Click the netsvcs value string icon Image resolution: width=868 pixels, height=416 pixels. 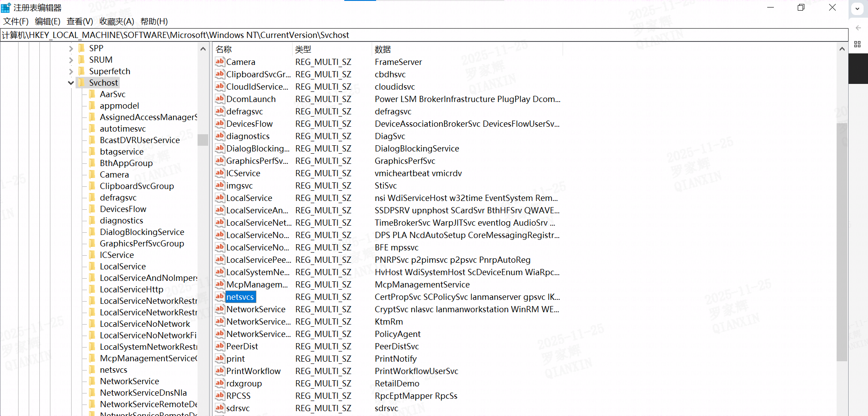(x=220, y=297)
